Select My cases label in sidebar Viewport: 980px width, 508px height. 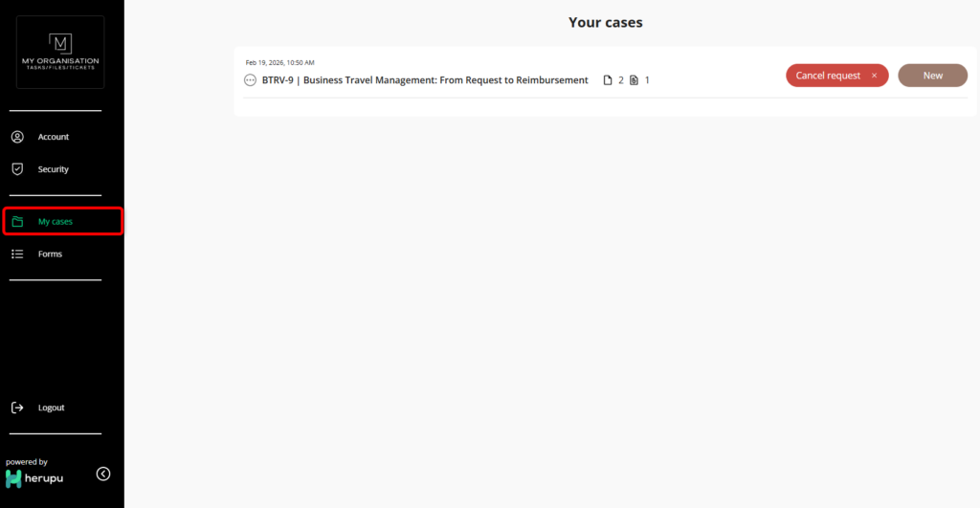click(56, 222)
